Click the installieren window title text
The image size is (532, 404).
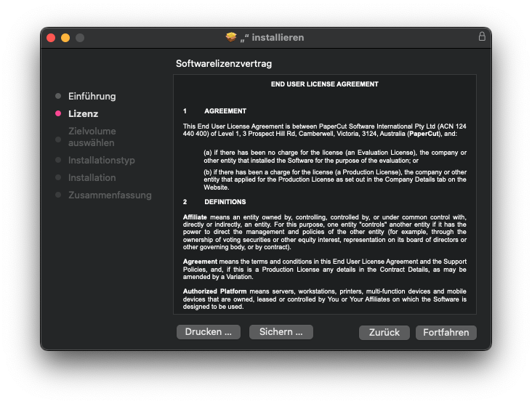(x=273, y=37)
